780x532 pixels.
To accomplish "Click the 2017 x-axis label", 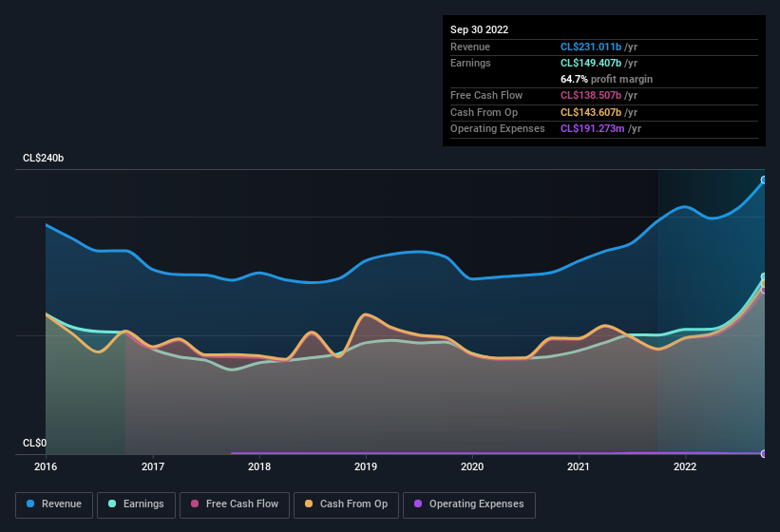I will (x=153, y=466).
